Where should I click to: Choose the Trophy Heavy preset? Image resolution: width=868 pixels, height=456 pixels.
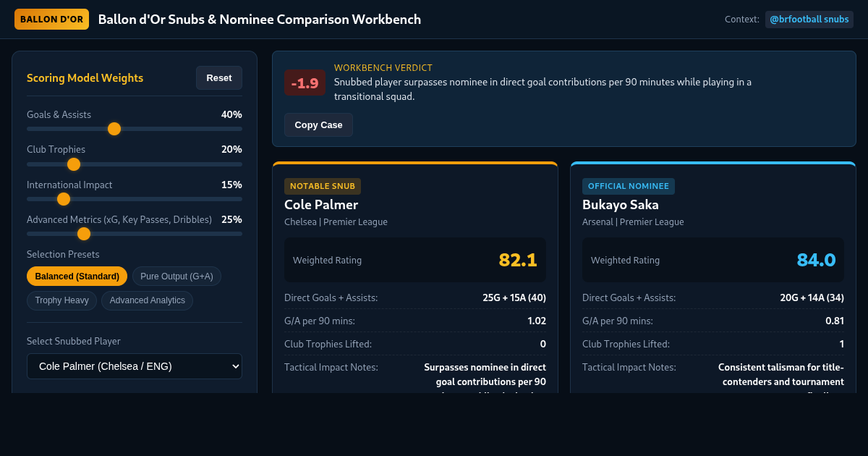point(61,300)
